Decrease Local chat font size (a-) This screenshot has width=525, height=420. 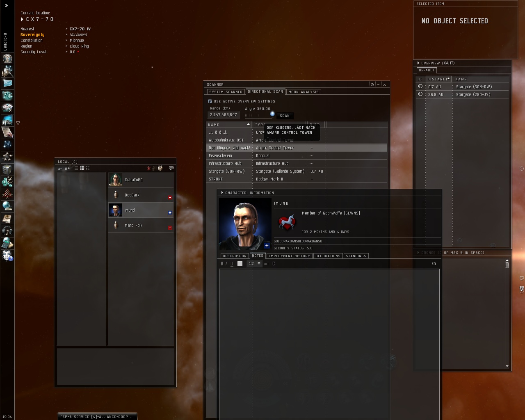click(x=60, y=168)
